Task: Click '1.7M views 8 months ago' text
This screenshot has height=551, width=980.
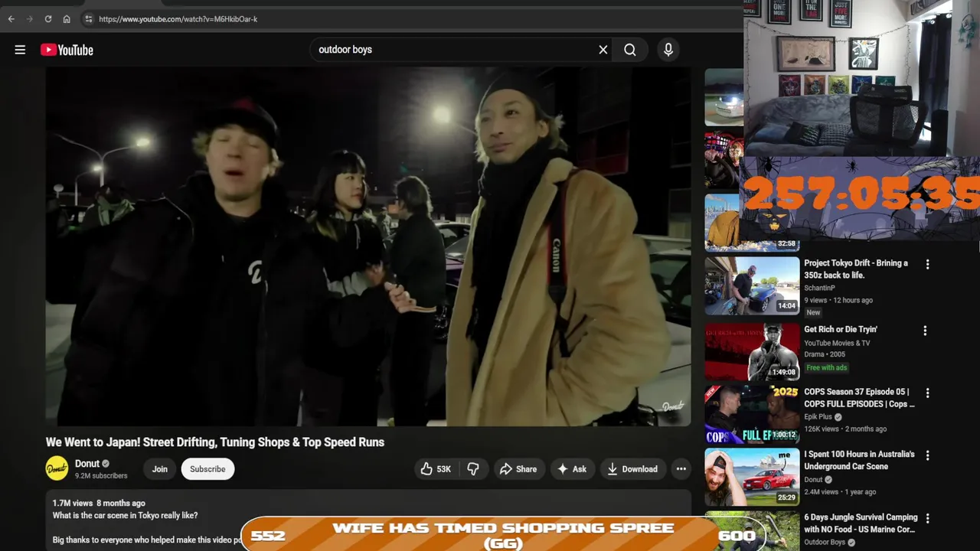Action: [x=99, y=503]
